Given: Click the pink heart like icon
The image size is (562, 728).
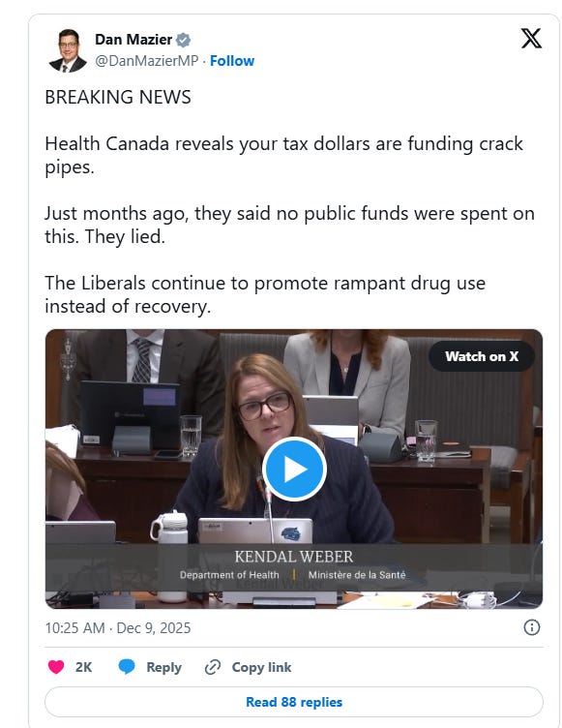Looking at the screenshot, I should coord(56,667).
